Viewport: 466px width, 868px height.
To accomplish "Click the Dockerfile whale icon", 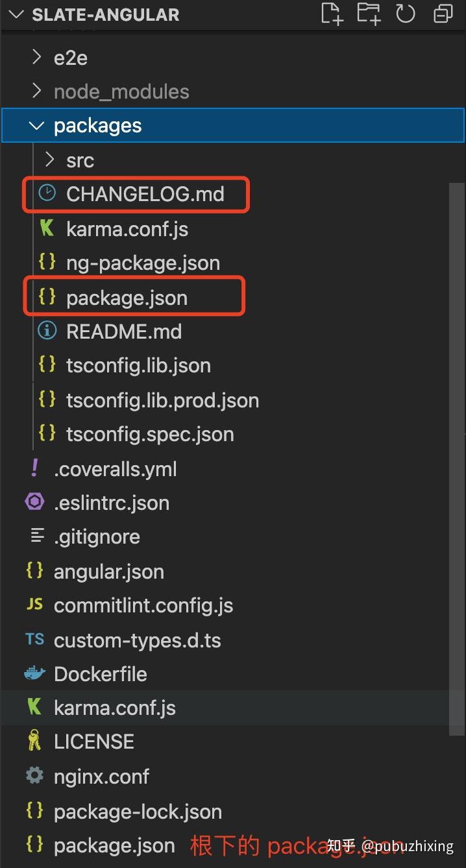I will [x=34, y=673].
